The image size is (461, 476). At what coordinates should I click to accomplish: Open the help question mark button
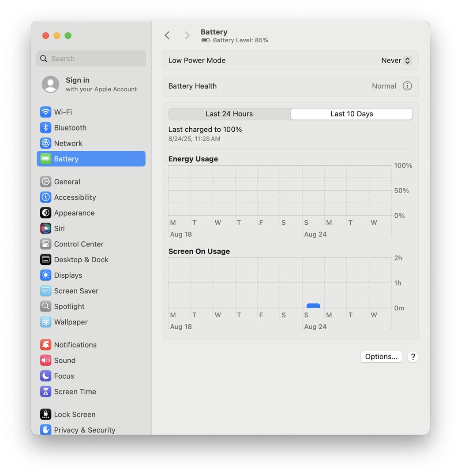click(413, 357)
